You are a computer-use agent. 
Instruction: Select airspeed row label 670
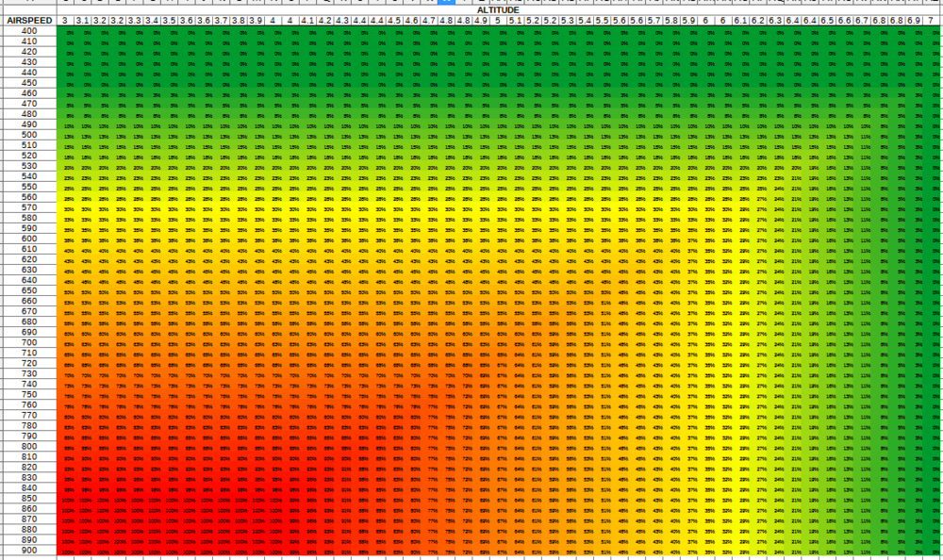point(29,311)
